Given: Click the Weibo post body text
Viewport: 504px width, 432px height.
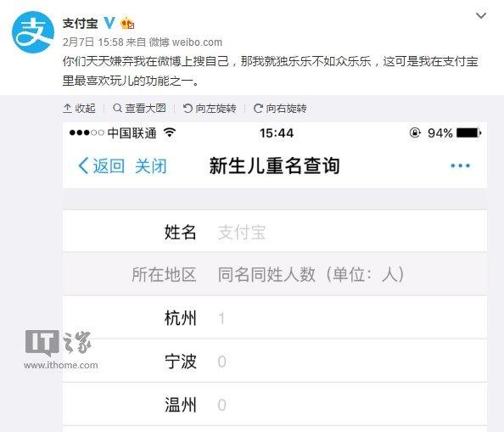Looking at the screenshot, I should pos(271,71).
